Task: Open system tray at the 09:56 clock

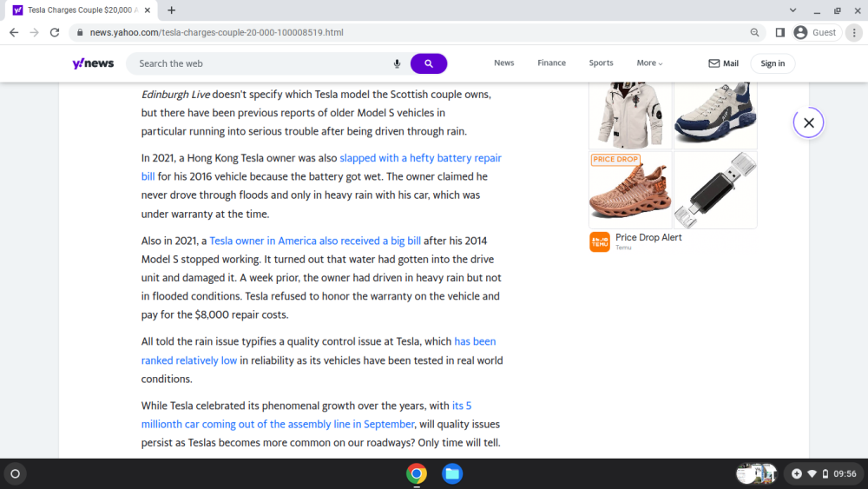Action: click(845, 474)
